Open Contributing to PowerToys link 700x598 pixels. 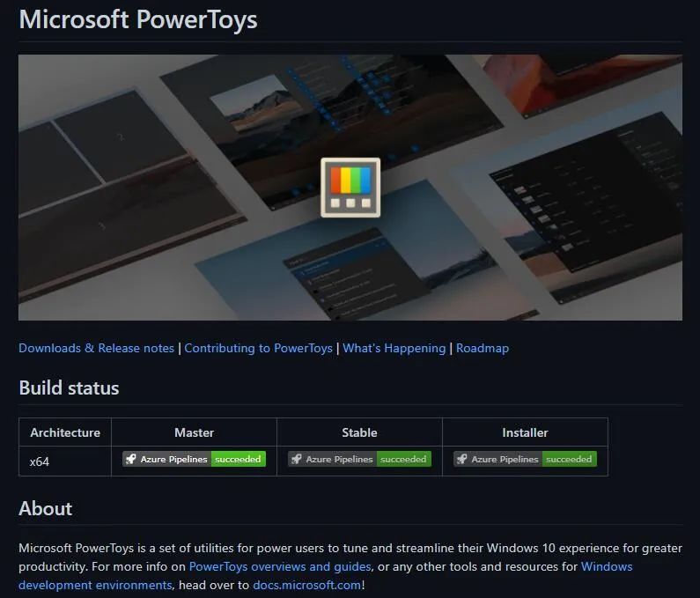point(258,348)
